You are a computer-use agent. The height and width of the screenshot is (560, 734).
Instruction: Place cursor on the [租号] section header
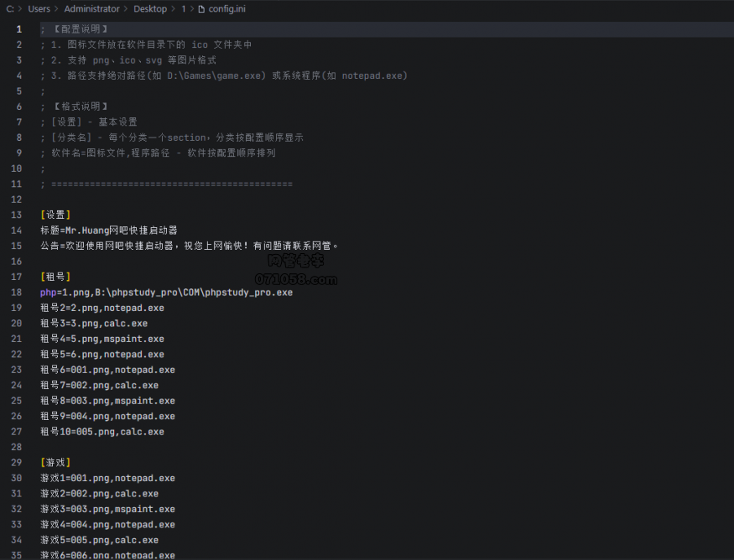pos(55,277)
